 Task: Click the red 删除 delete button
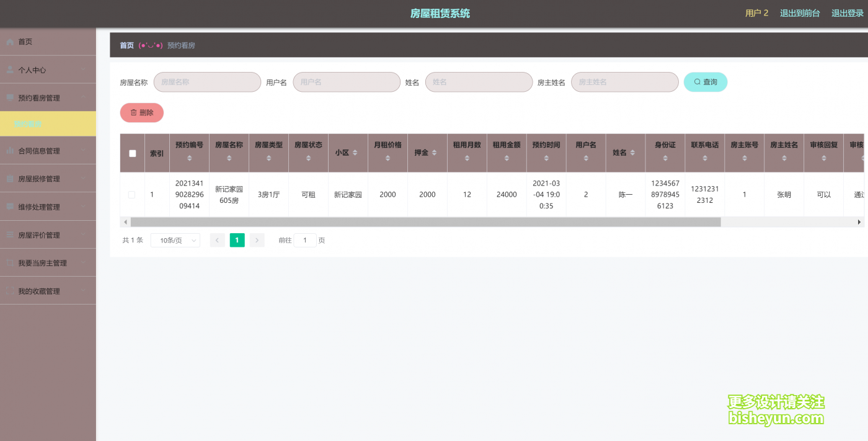(x=142, y=113)
